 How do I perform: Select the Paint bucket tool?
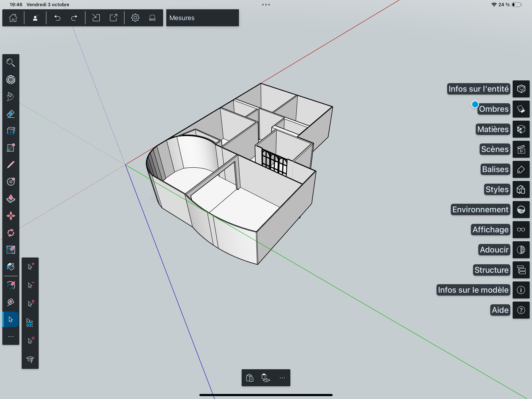click(11, 266)
